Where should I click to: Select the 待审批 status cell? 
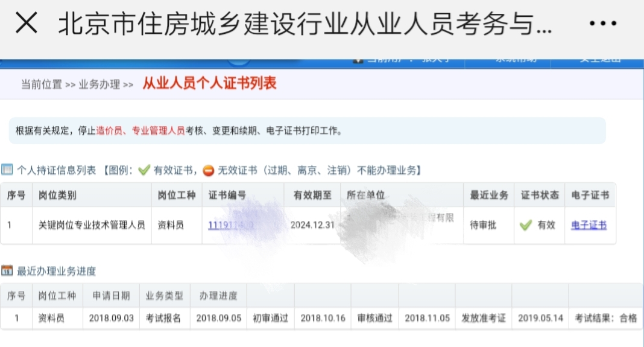483,225
